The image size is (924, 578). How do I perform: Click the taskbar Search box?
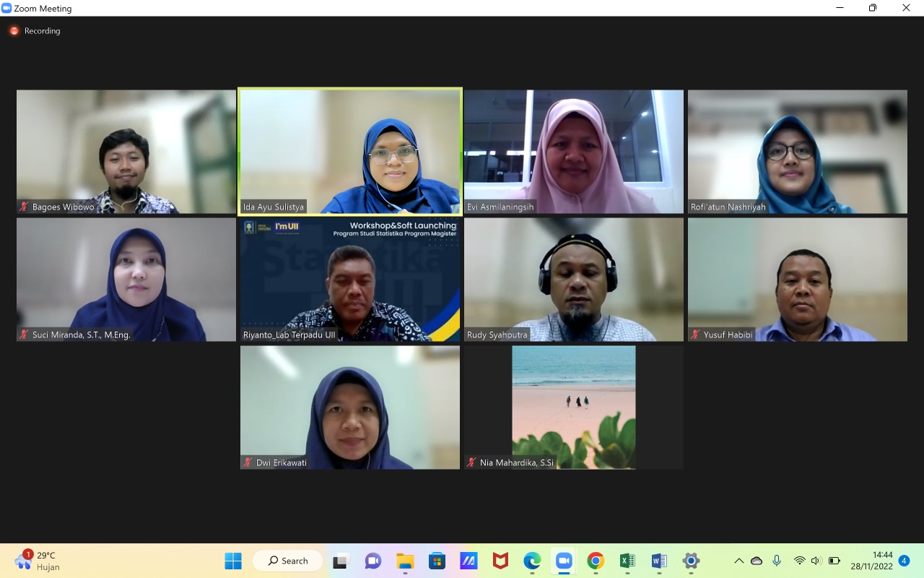[x=287, y=561]
